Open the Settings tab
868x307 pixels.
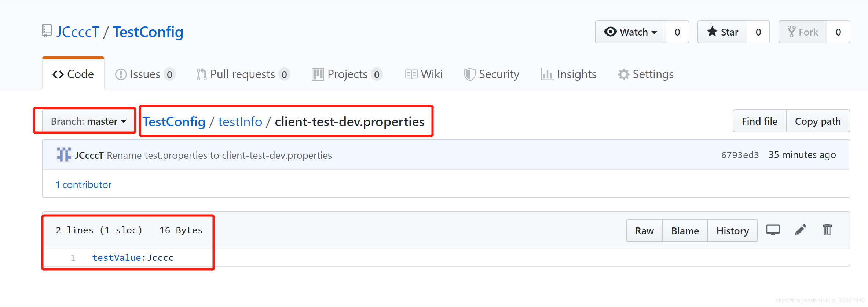(645, 74)
